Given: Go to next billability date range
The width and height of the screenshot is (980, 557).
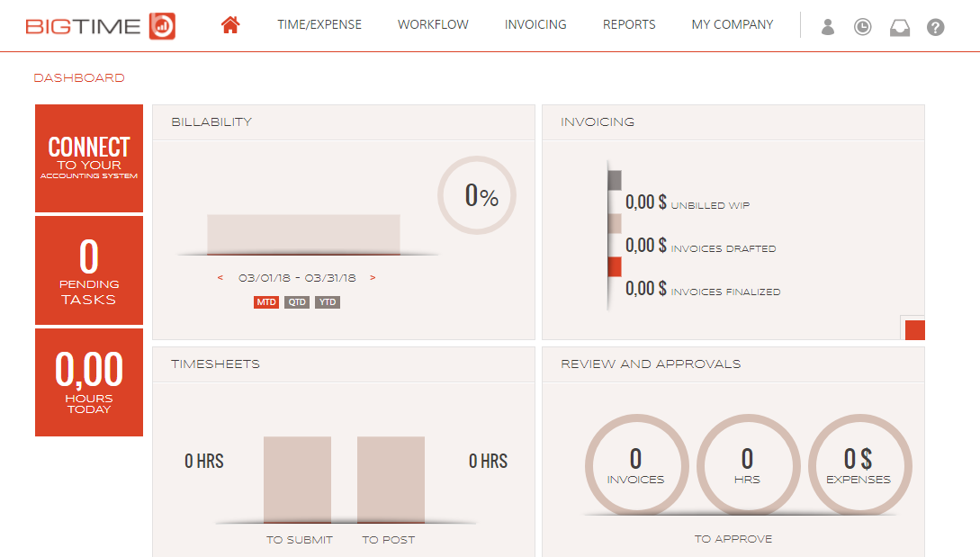Looking at the screenshot, I should pos(373,277).
